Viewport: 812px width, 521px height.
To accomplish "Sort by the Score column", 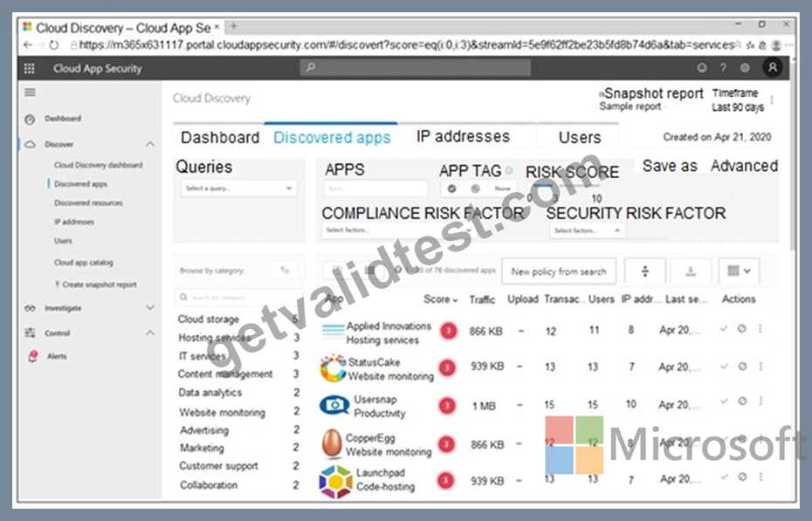I will click(440, 299).
